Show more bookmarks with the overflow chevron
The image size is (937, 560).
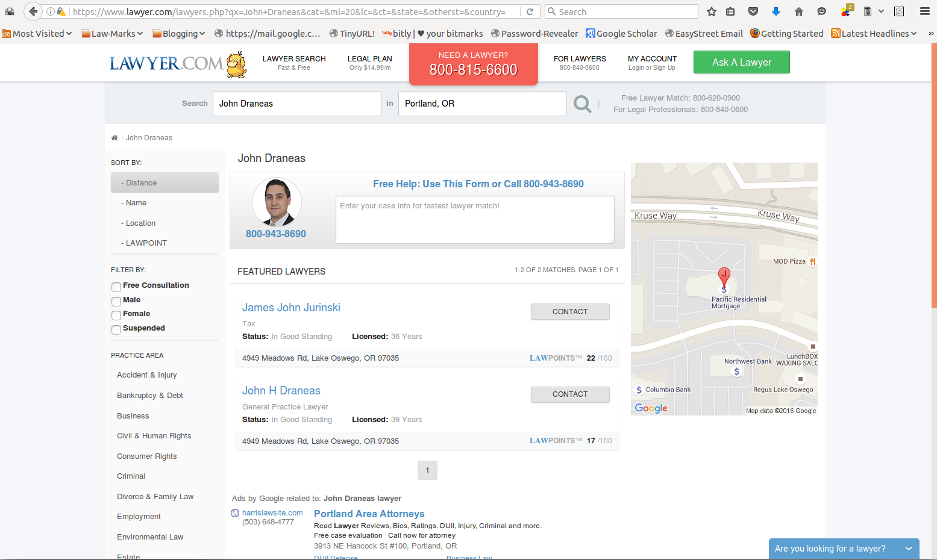pos(930,34)
